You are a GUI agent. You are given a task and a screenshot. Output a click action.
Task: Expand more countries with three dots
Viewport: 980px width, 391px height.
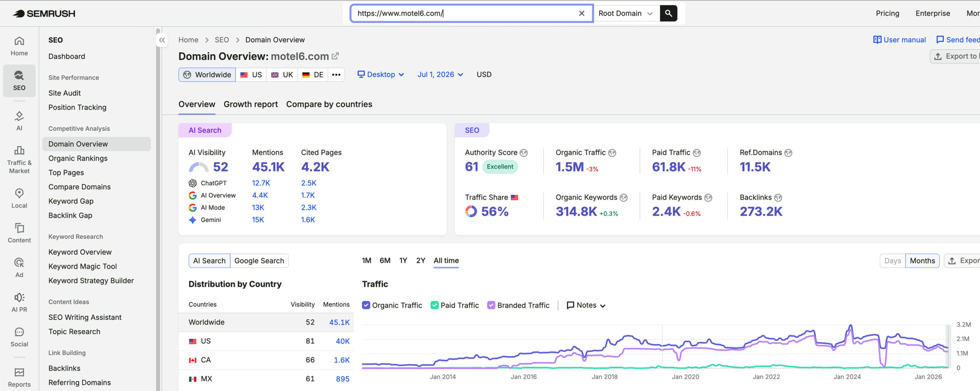336,75
